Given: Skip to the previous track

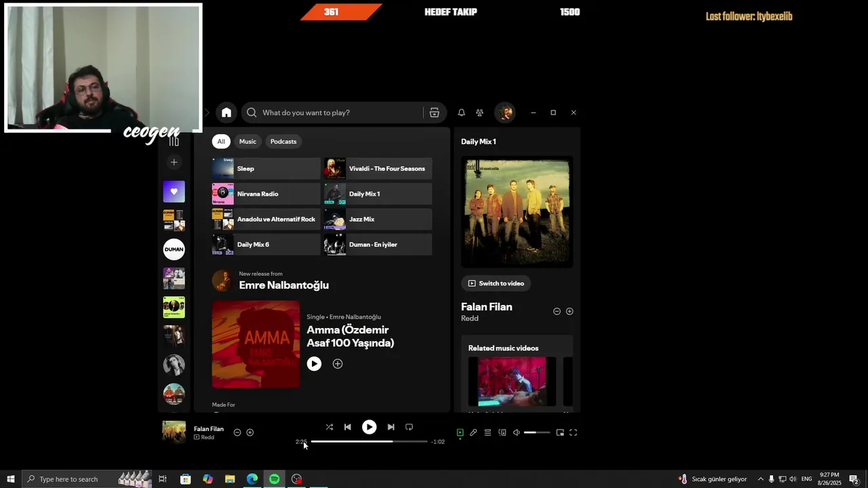Looking at the screenshot, I should pyautogui.click(x=348, y=427).
